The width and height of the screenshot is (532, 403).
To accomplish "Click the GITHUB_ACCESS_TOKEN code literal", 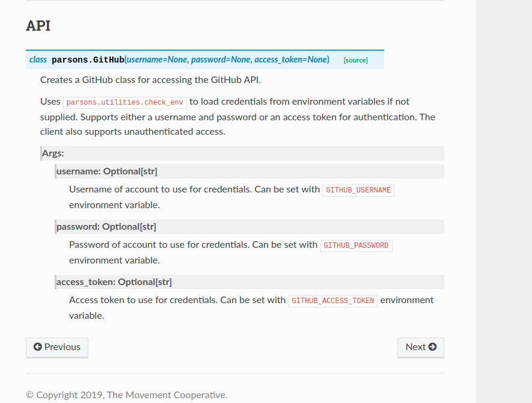I will [x=332, y=300].
